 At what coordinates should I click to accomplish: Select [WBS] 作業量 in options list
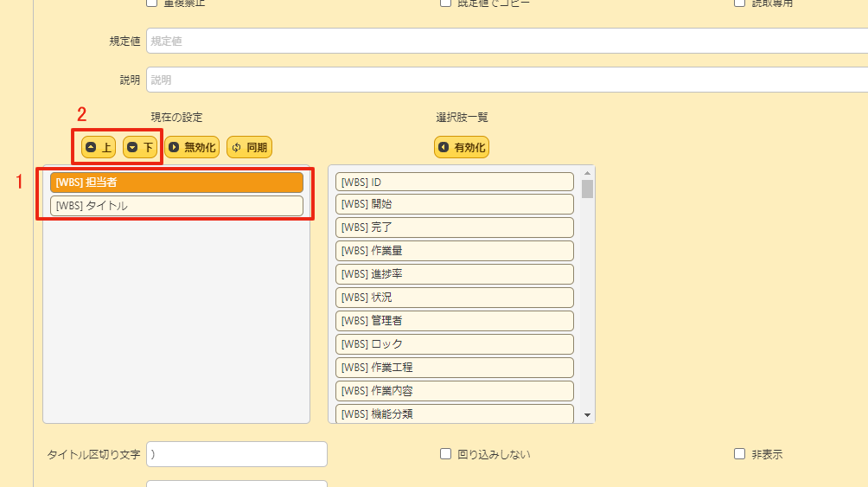[455, 251]
